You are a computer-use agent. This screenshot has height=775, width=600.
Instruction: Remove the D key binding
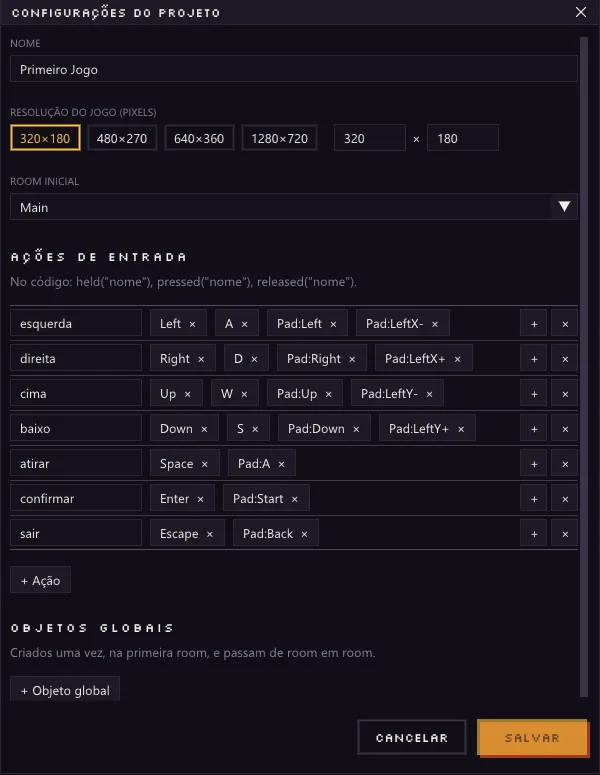[254, 359]
